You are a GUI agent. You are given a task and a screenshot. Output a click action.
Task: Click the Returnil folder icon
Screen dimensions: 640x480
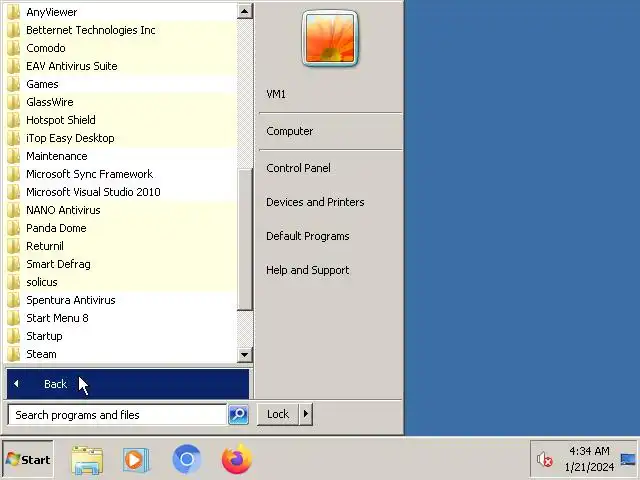point(13,246)
